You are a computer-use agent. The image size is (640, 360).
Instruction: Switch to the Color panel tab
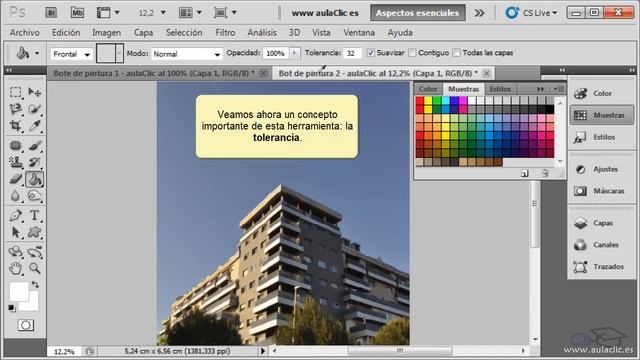click(x=428, y=89)
